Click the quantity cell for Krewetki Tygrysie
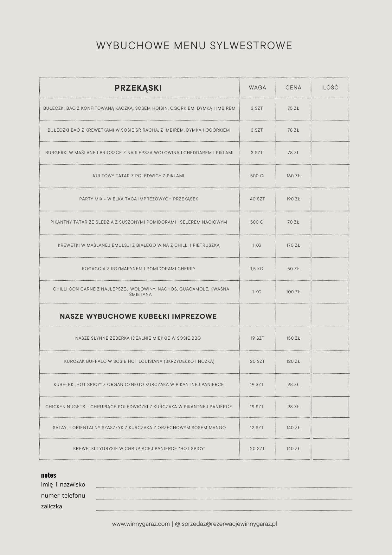 point(330,449)
